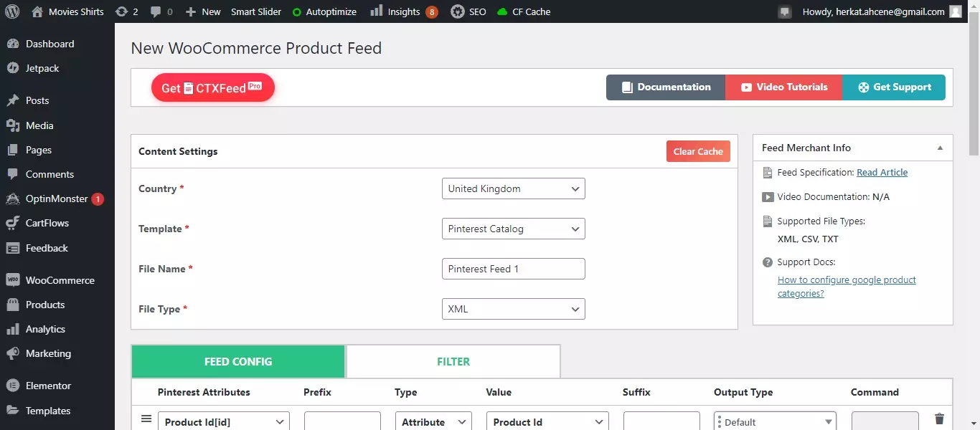Click the Command field in Product Id row

(x=885, y=421)
